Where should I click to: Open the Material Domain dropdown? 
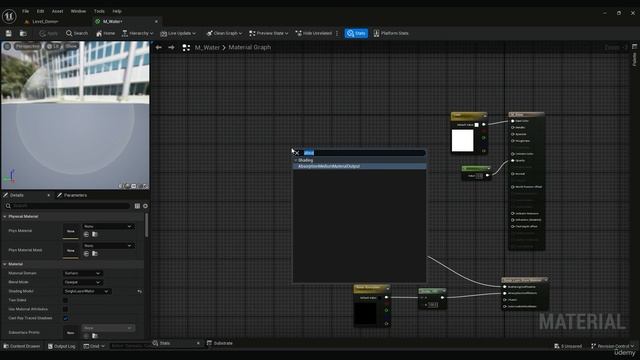pyautogui.click(x=82, y=273)
